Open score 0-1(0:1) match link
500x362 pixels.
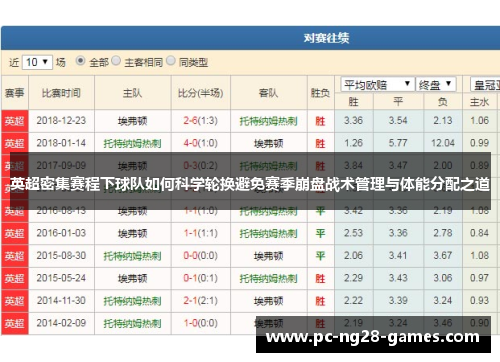tap(200, 278)
